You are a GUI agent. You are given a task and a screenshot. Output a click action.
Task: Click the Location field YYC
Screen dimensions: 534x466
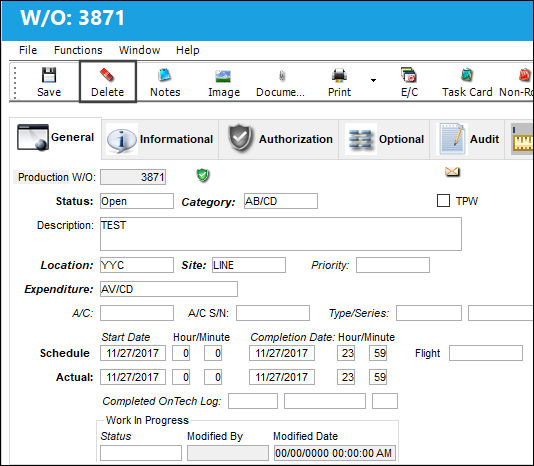[137, 265]
